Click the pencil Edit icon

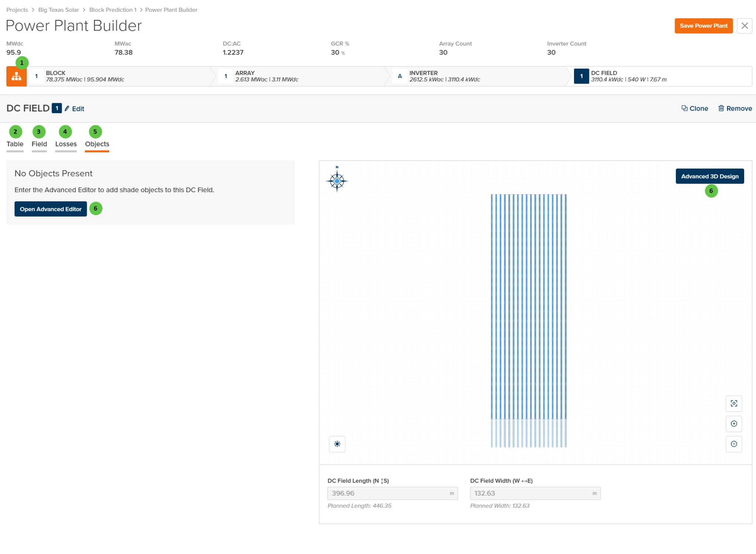coord(67,108)
